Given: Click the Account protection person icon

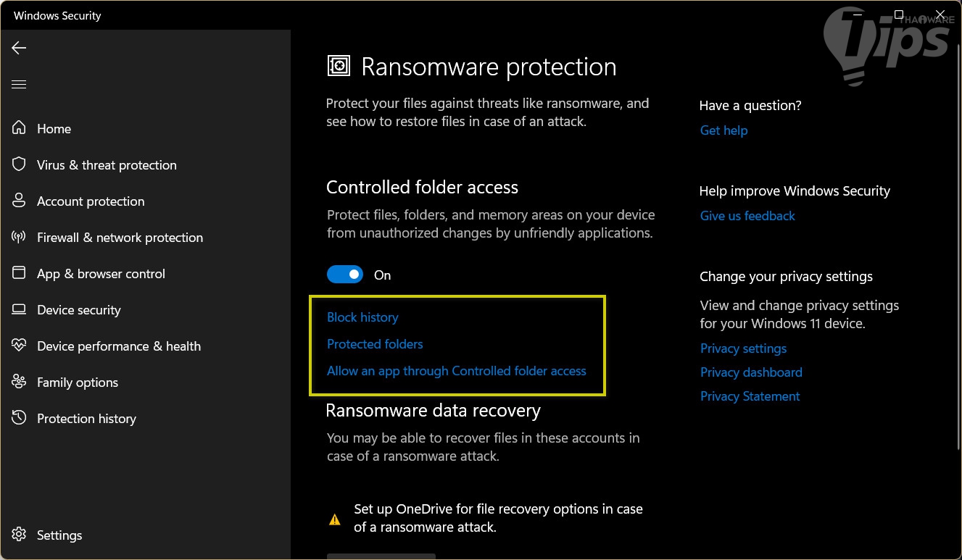Looking at the screenshot, I should (19, 201).
